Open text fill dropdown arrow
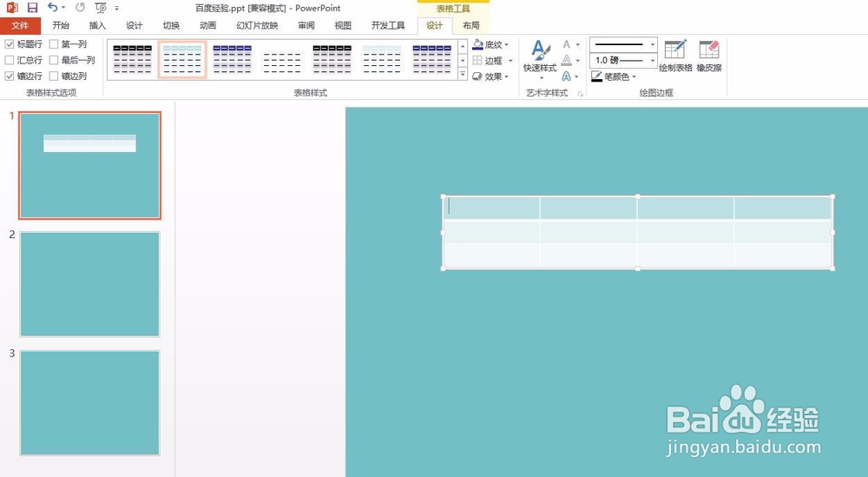 pyautogui.click(x=577, y=44)
